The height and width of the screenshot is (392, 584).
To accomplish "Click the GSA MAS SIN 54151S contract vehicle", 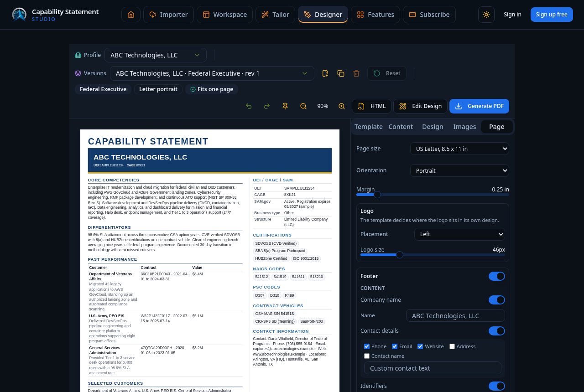I will click(275, 314).
